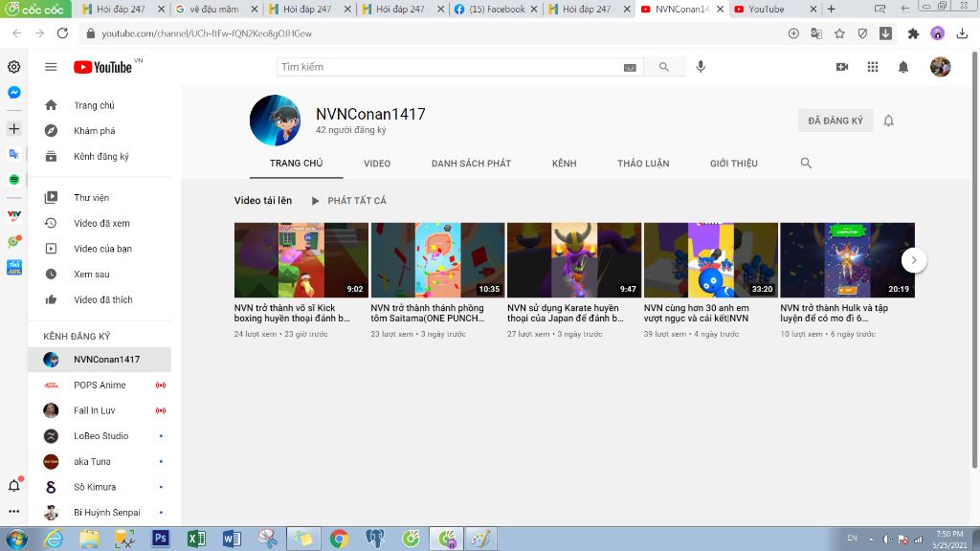Viewport: 980px width, 551px height.
Task: Click the create video camera icon
Action: [x=842, y=67]
